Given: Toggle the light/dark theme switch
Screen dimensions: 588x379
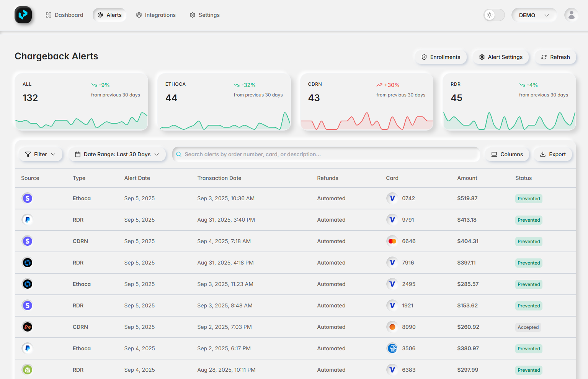Looking at the screenshot, I should [494, 15].
